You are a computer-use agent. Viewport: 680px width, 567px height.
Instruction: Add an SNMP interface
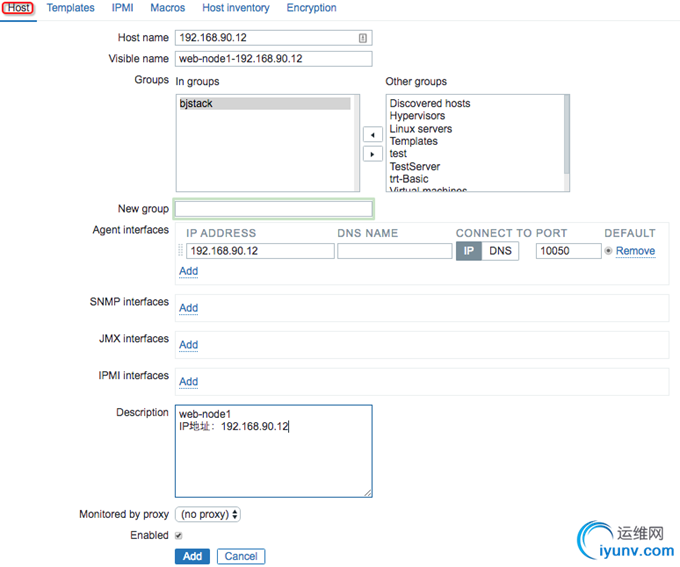click(x=189, y=308)
